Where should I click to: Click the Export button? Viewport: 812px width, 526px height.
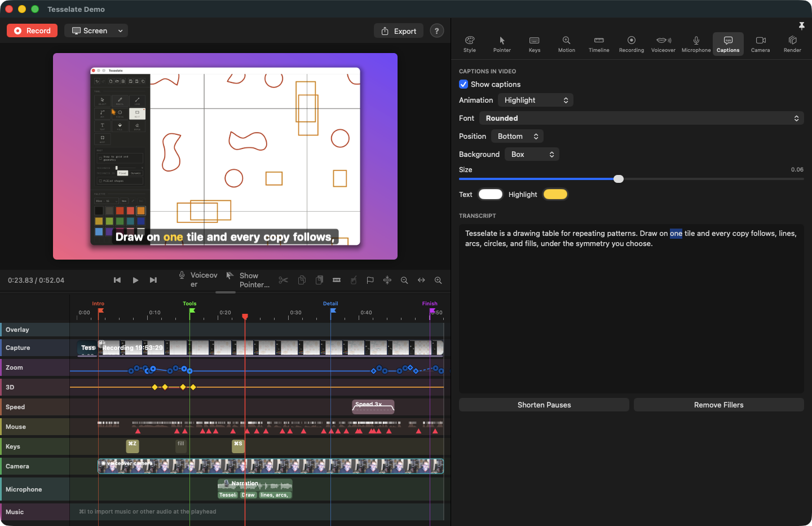(399, 31)
